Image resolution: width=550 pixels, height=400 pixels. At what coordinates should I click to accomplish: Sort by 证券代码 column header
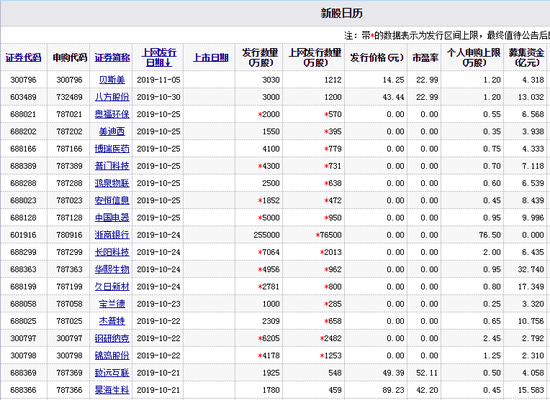[x=24, y=57]
